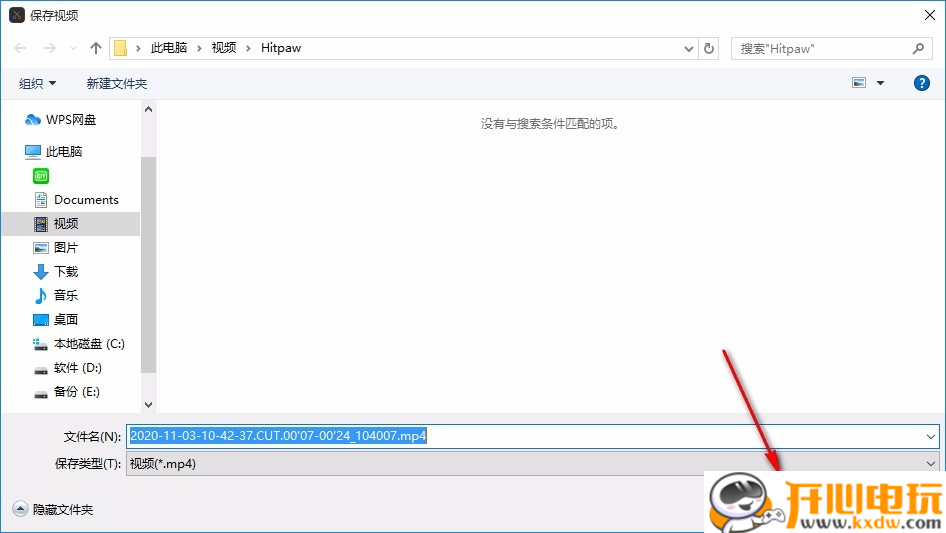The height and width of the screenshot is (533, 946).
Task: Select the green app icon under 此电脑
Action: pyautogui.click(x=41, y=176)
